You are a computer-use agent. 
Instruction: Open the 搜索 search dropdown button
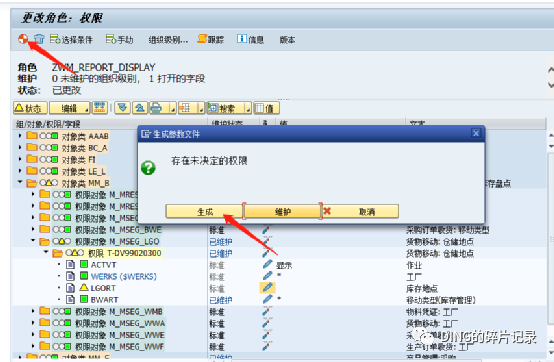(x=229, y=108)
